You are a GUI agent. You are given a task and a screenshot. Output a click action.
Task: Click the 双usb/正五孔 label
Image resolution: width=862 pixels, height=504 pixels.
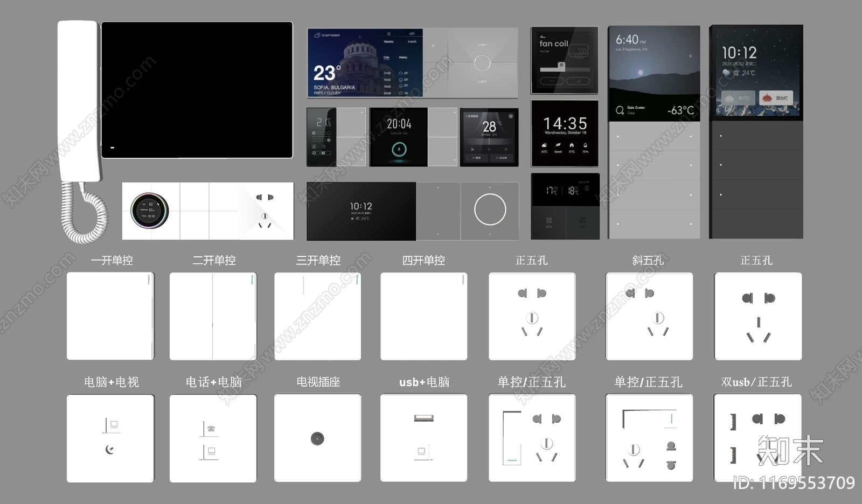(x=756, y=382)
